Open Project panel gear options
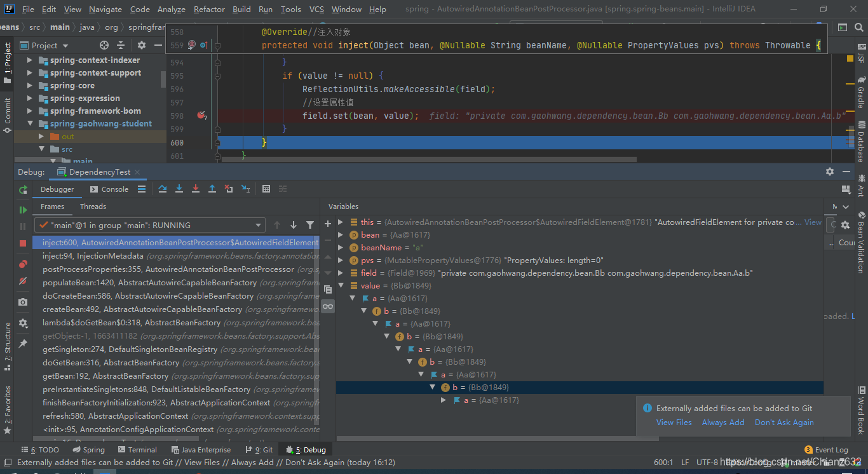Viewport: 868px width, 474px height. tap(142, 45)
